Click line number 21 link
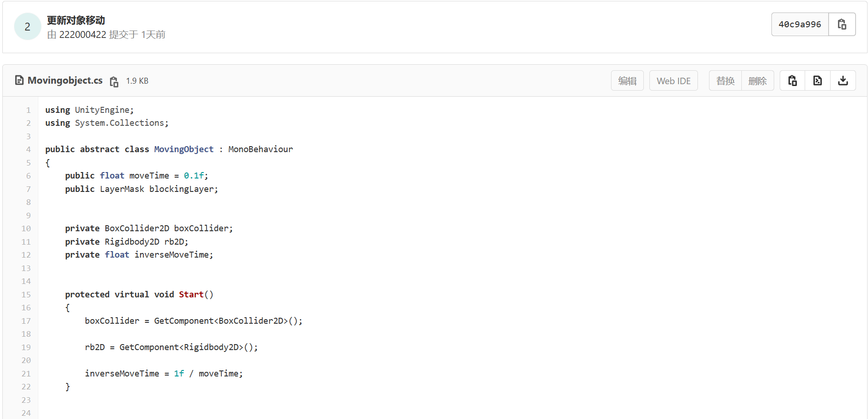The width and height of the screenshot is (868, 419). 26,374
